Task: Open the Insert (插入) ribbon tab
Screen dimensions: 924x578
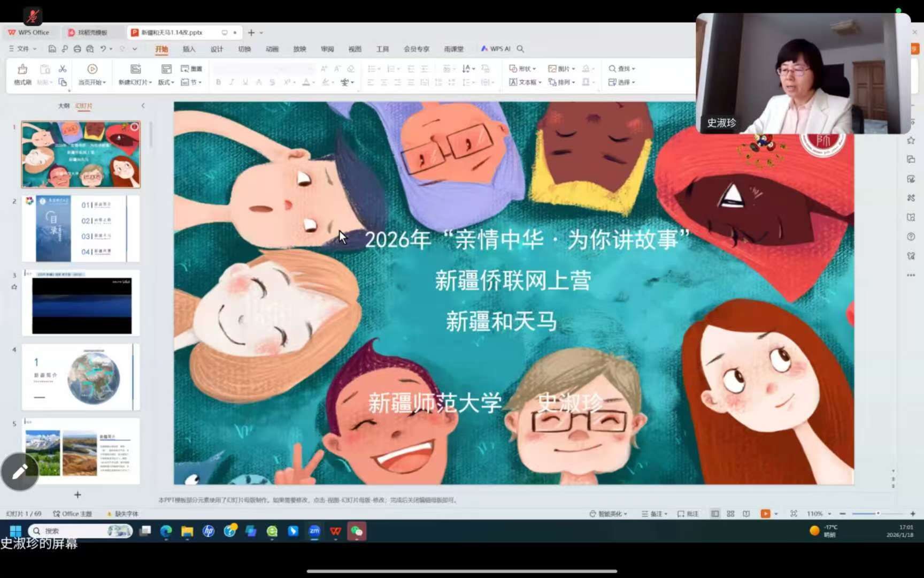Action: [189, 49]
